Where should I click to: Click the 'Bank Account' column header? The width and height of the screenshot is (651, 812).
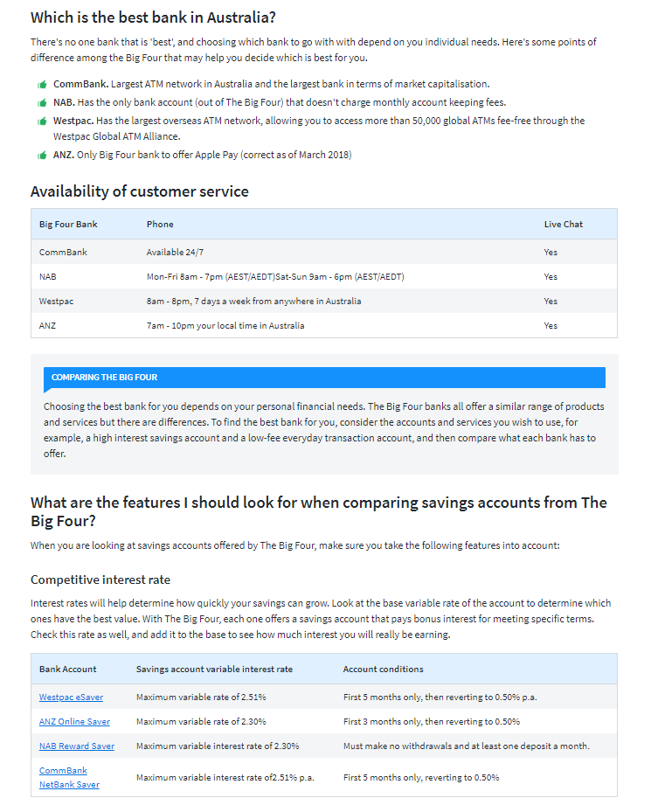point(68,670)
